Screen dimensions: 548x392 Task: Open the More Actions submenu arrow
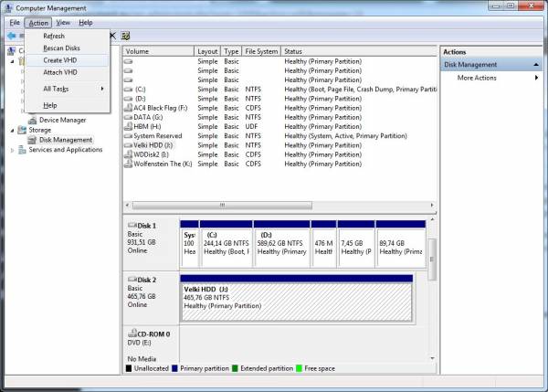tap(536, 78)
